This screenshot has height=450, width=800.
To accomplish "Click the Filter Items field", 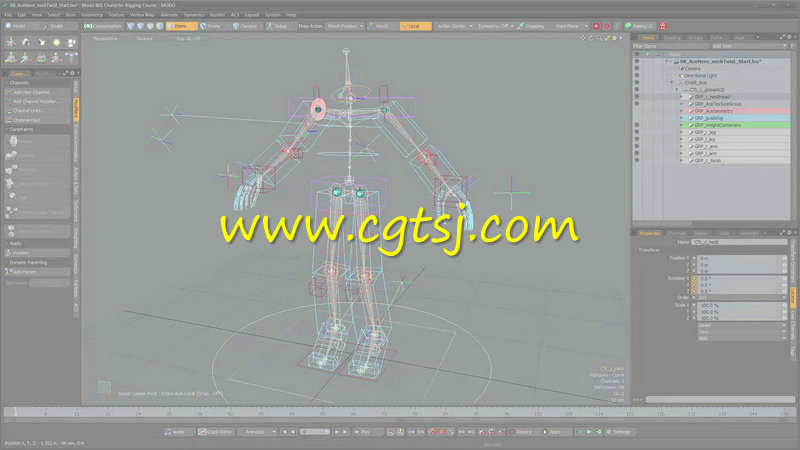I will tap(670, 46).
